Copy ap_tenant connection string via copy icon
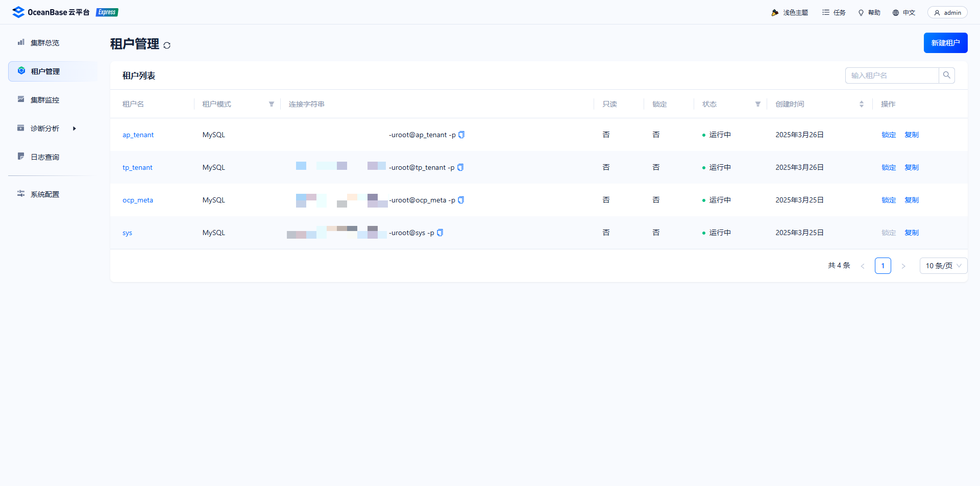 (461, 135)
